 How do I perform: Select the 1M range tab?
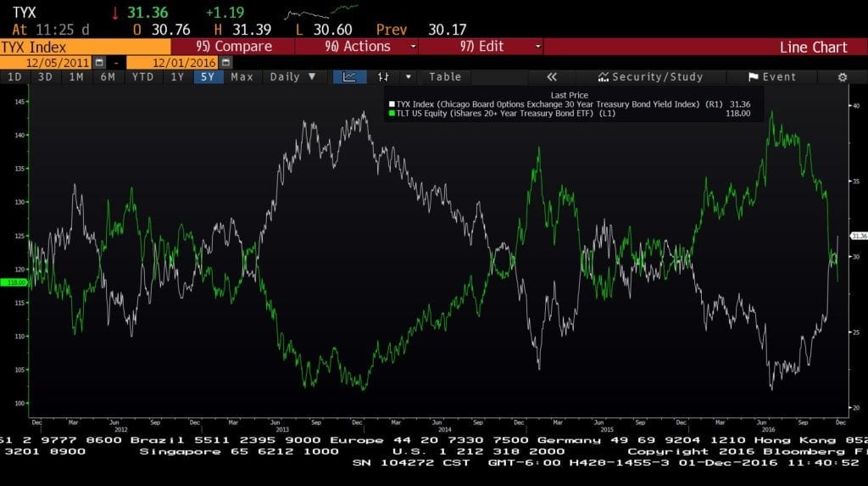(76, 77)
